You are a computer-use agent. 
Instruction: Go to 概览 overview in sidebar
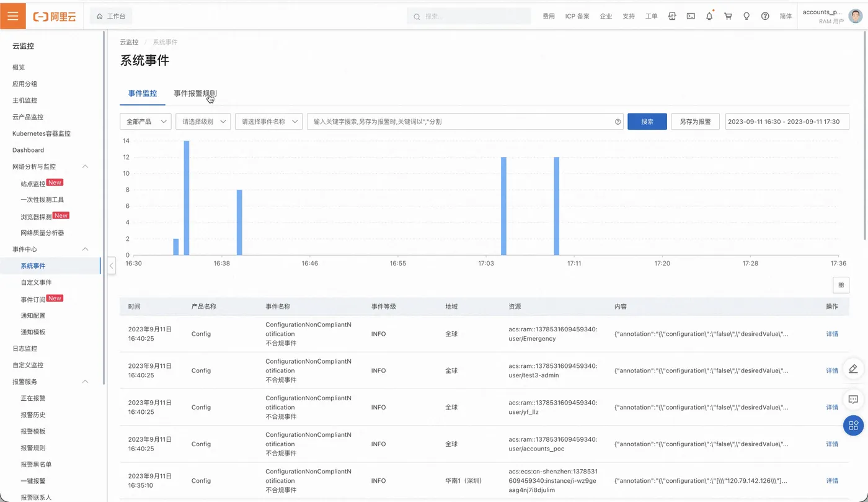pyautogui.click(x=19, y=67)
